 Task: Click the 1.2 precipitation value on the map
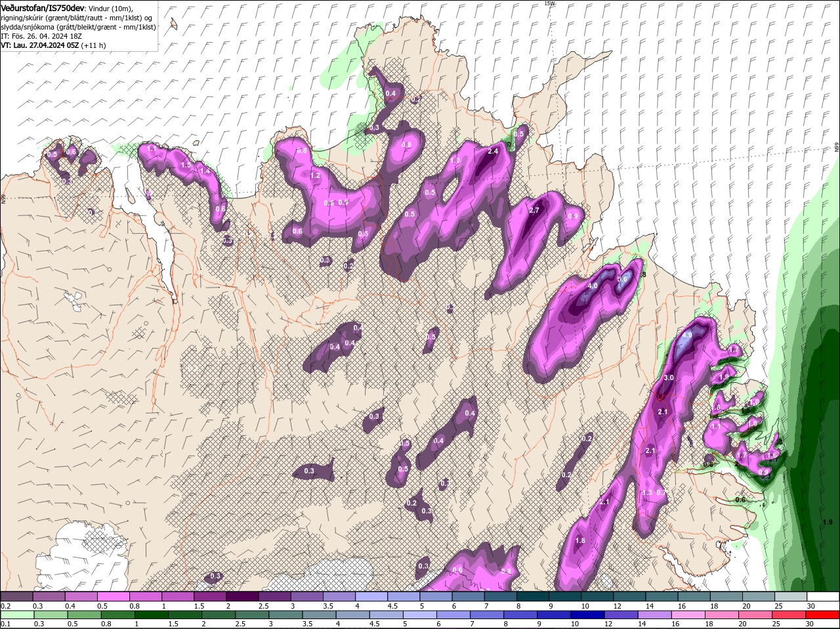(x=315, y=175)
